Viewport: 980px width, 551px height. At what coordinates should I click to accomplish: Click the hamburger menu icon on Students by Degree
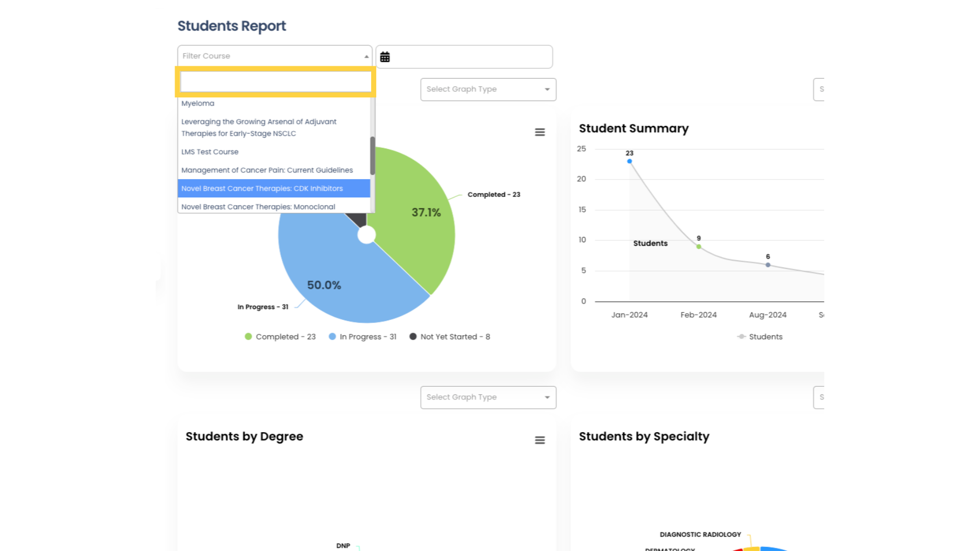click(540, 440)
